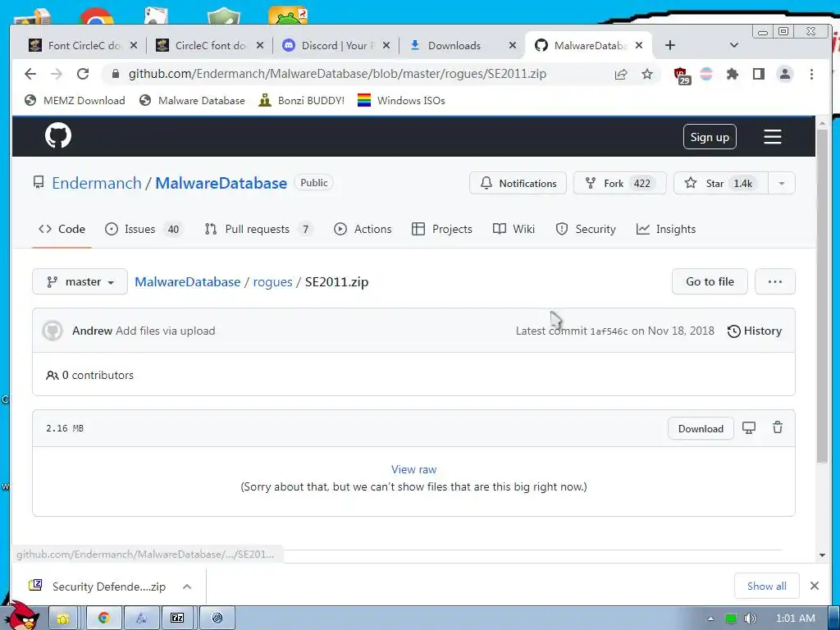Viewport: 840px width, 630px height.
Task: Switch to Font CircleC tab
Action: tap(84, 46)
